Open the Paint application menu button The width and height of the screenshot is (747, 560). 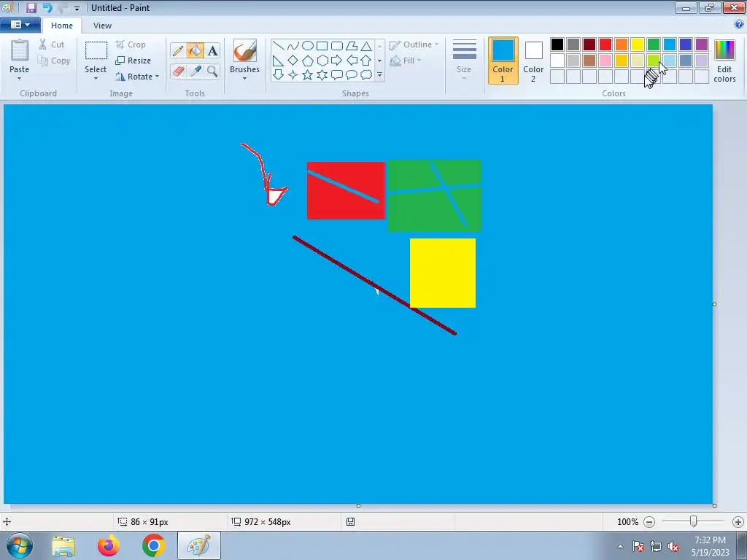20,25
